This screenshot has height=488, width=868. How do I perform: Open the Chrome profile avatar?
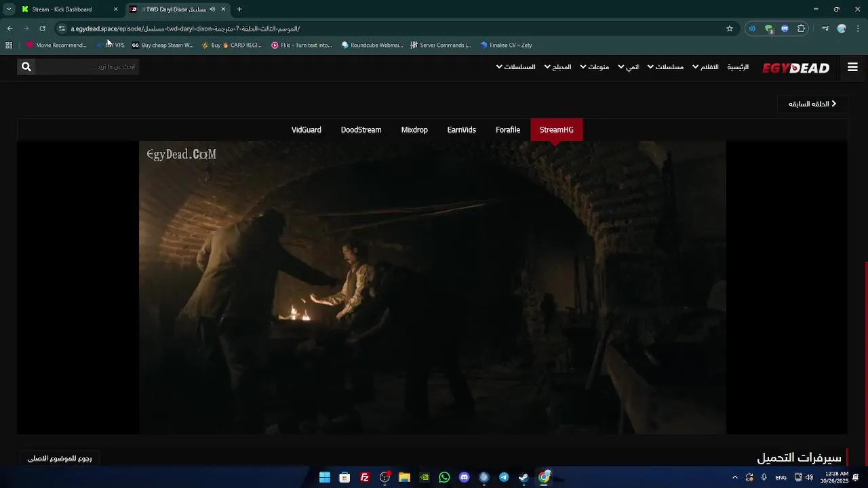click(x=842, y=28)
